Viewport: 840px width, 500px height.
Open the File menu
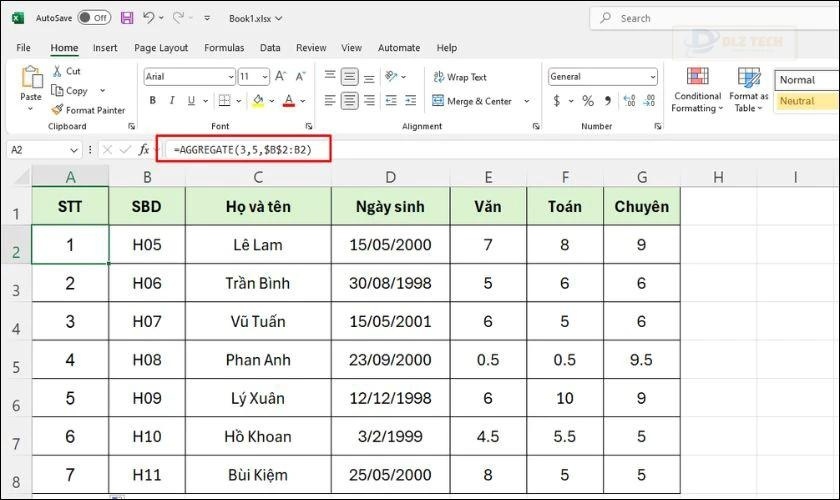(x=24, y=48)
